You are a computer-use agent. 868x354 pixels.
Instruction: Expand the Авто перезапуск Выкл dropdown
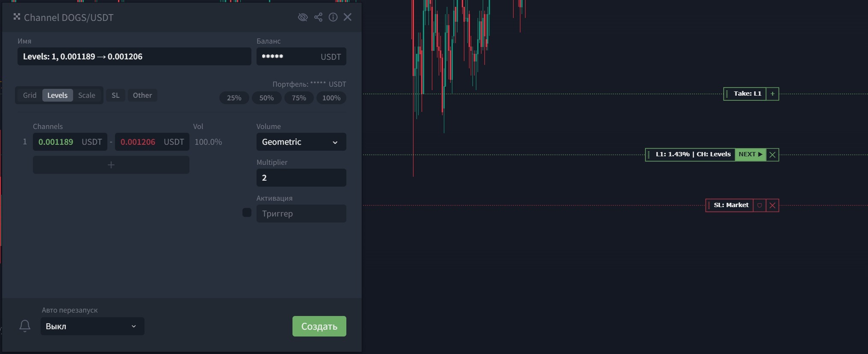coord(92,326)
